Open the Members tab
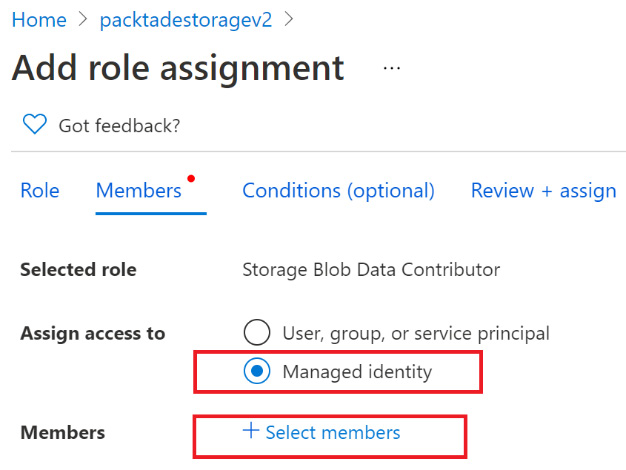Image resolution: width=626 pixels, height=470 pixels. tap(138, 190)
